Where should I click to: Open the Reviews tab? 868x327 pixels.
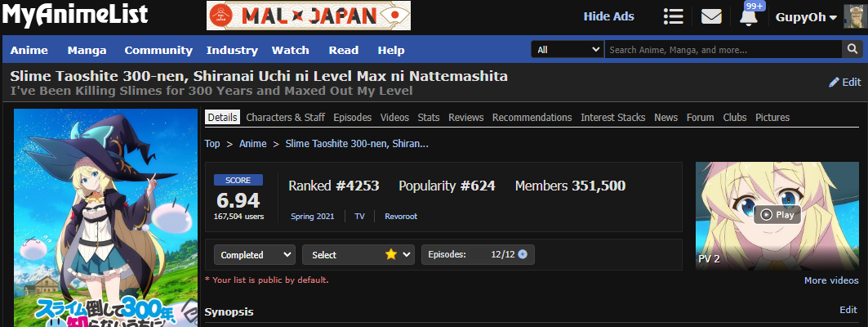click(465, 118)
